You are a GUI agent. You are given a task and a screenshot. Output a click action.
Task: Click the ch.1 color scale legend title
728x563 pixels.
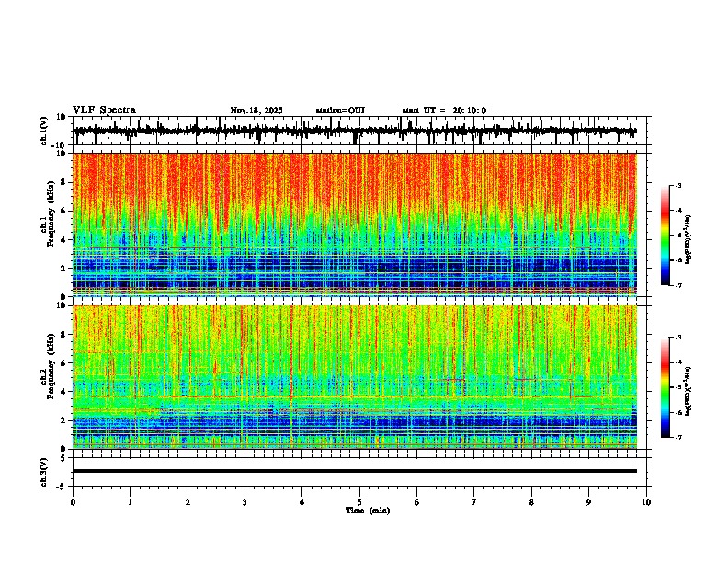click(x=688, y=239)
